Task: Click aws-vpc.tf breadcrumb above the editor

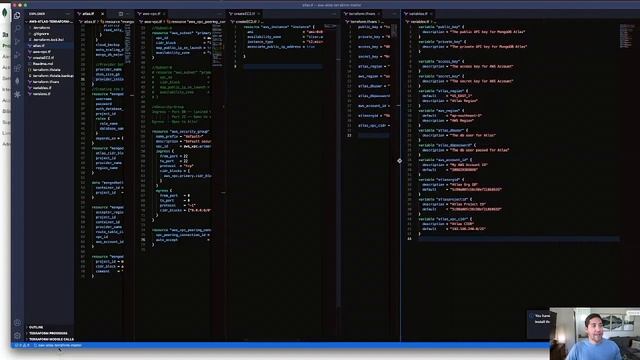Action: 151,22
